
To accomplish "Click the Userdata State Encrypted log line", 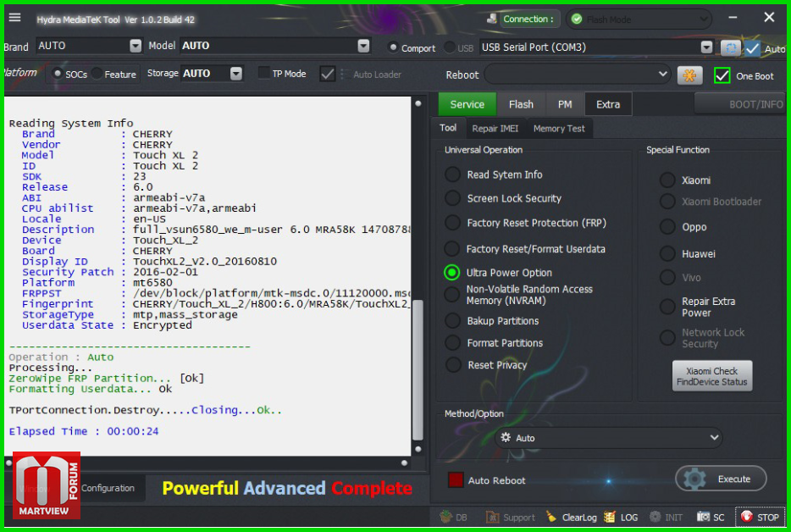I will click(107, 325).
